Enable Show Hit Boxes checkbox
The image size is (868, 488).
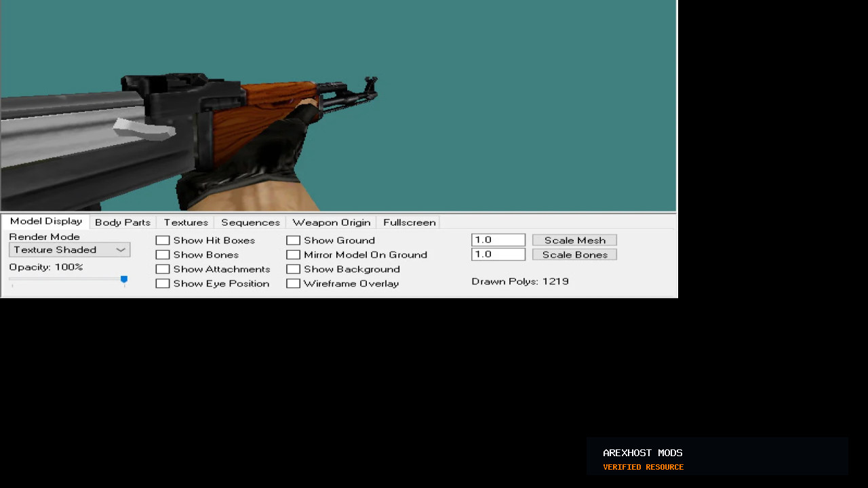pos(163,241)
